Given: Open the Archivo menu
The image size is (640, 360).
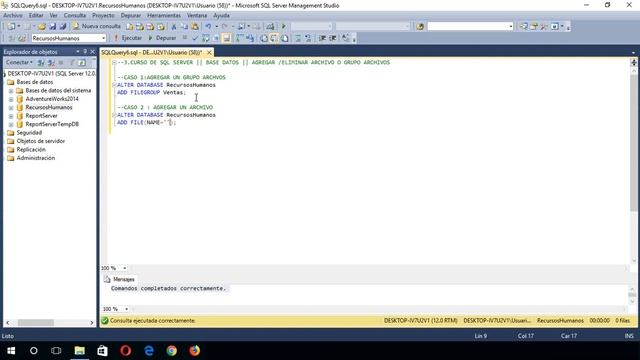Looking at the screenshot, I should point(13,16).
